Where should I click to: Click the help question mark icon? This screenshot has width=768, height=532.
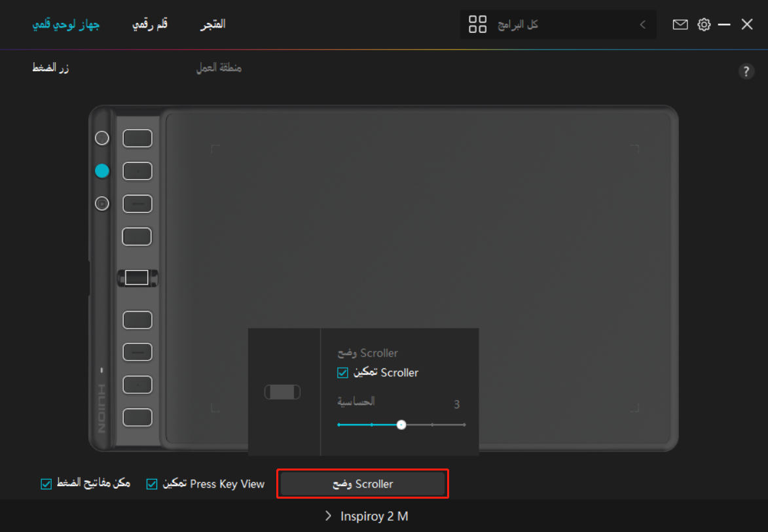click(x=746, y=71)
